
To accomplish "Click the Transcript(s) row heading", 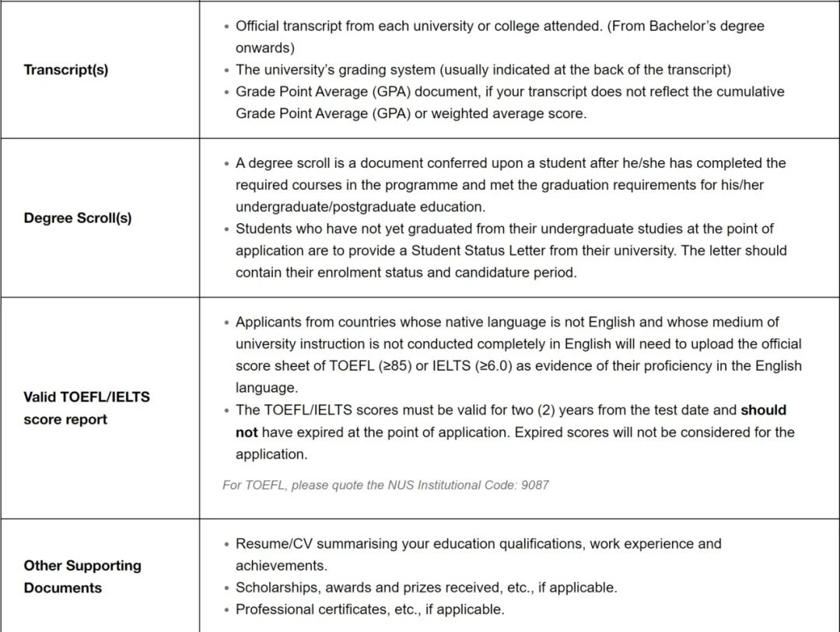I will pos(66,70).
